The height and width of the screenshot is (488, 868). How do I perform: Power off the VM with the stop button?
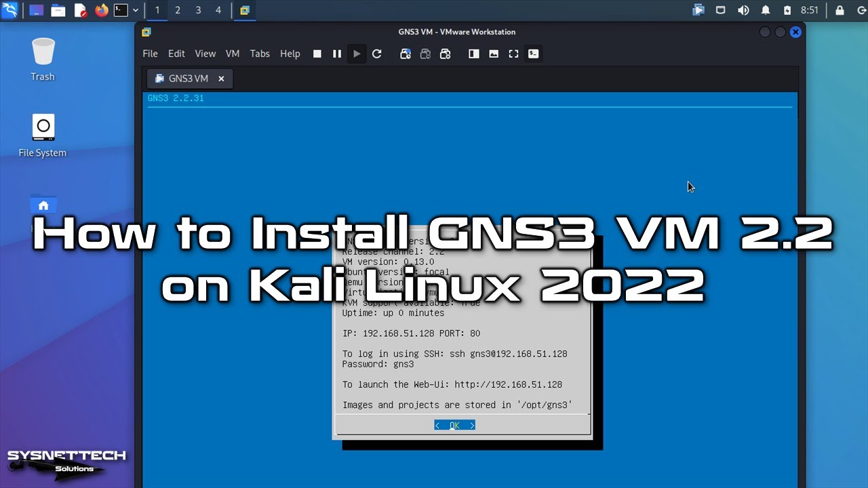(x=317, y=54)
